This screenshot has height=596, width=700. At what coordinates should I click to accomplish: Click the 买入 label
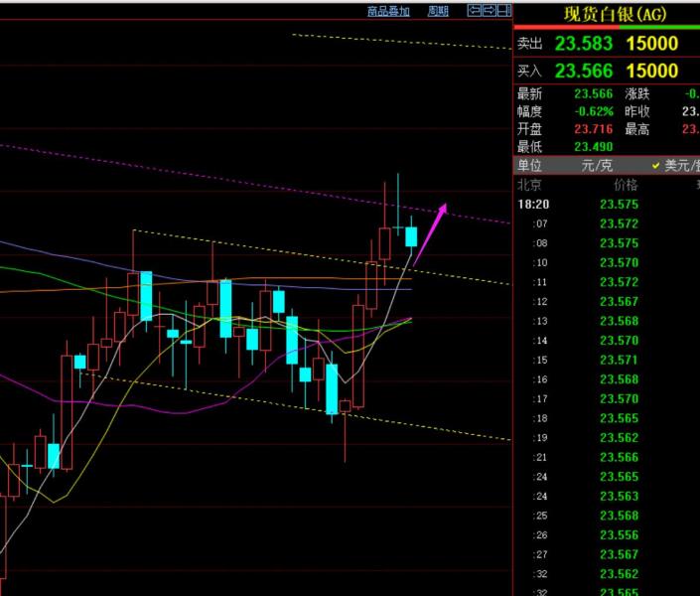tap(529, 71)
